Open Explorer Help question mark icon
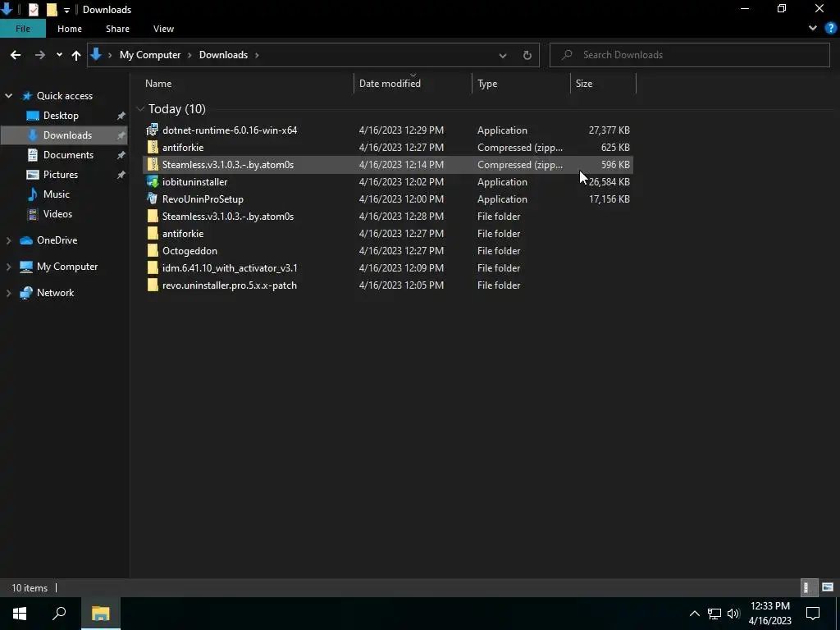Image resolution: width=840 pixels, height=630 pixels. point(830,29)
